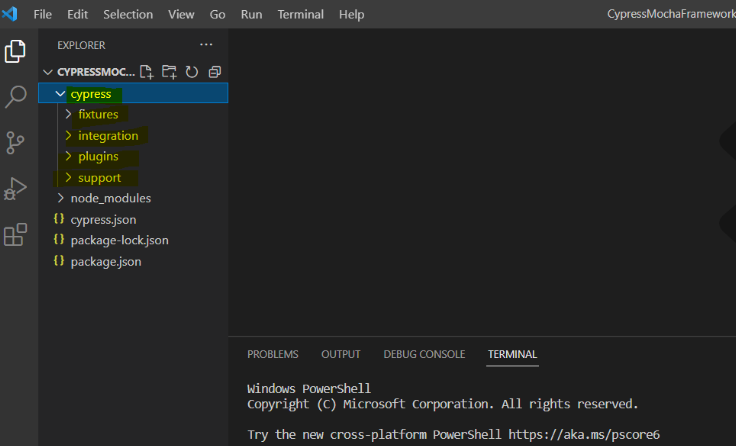Image resolution: width=736 pixels, height=448 pixels.
Task: Select the plugins folder name
Action: pyautogui.click(x=98, y=156)
